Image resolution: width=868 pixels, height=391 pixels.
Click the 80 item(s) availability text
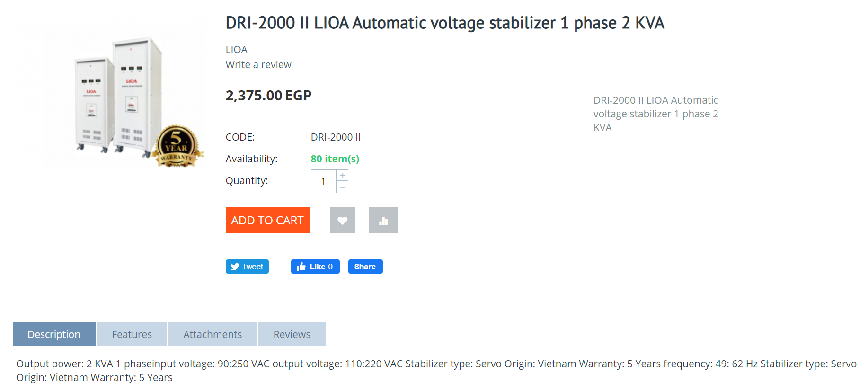[x=335, y=159]
